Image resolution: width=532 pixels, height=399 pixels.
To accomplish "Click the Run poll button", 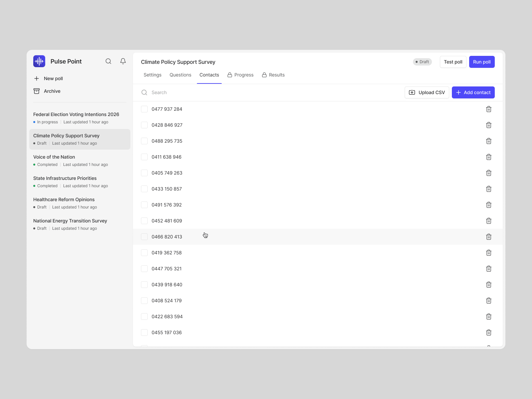I will click(x=482, y=62).
